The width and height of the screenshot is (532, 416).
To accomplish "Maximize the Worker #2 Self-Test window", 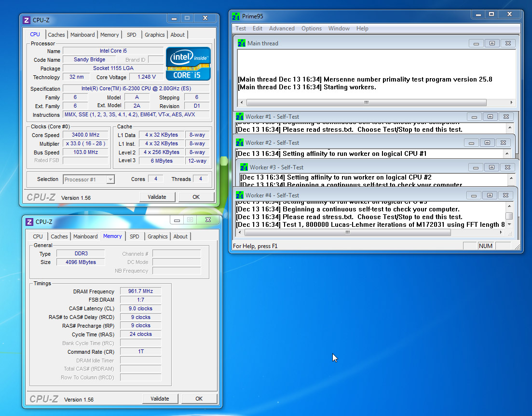I will click(487, 143).
